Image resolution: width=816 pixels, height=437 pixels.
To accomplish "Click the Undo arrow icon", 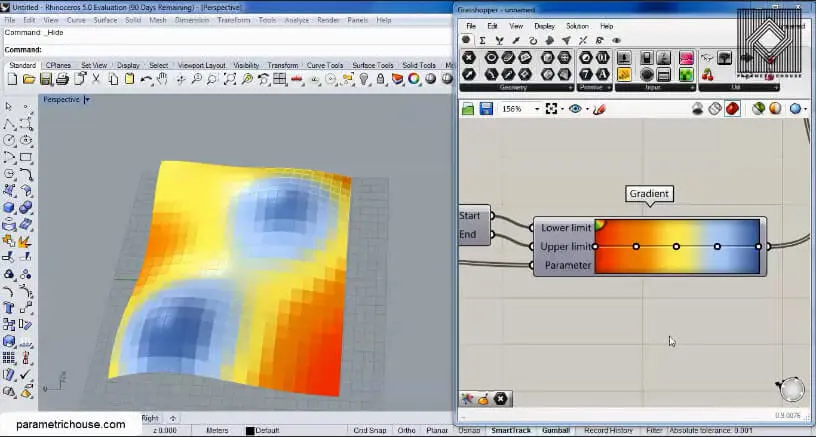I will tap(147, 79).
